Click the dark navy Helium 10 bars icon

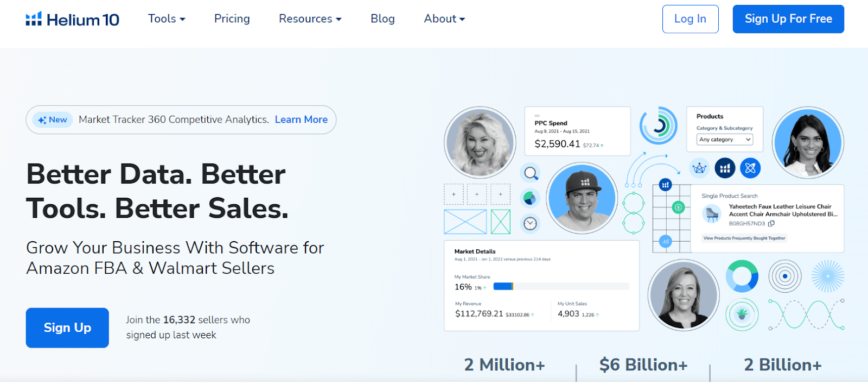(x=725, y=168)
